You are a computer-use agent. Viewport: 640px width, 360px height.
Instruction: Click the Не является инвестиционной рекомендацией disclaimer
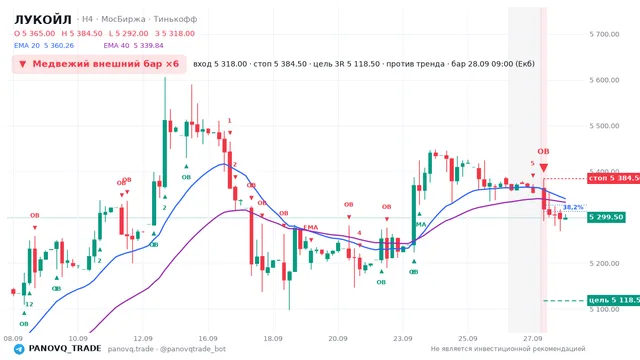(508, 349)
